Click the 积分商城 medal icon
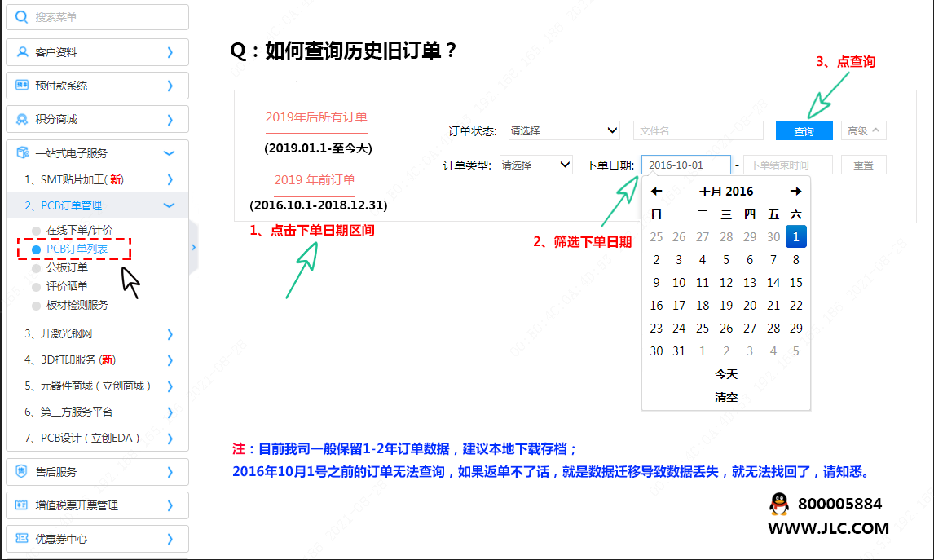Viewport: 934px width, 560px height. point(22,119)
